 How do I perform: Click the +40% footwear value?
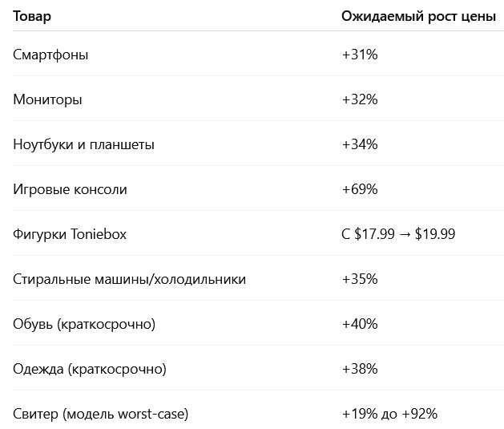(x=359, y=324)
